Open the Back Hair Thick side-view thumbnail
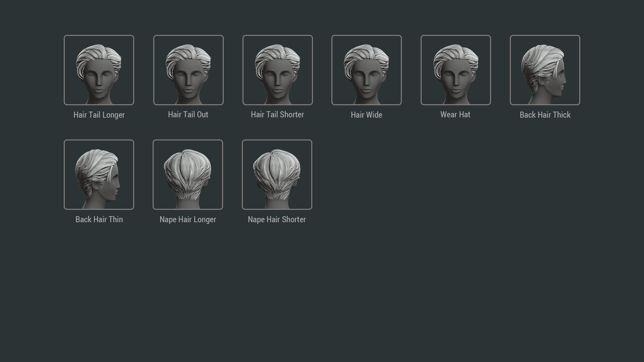Screen dimensions: 644x362 [x=545, y=70]
